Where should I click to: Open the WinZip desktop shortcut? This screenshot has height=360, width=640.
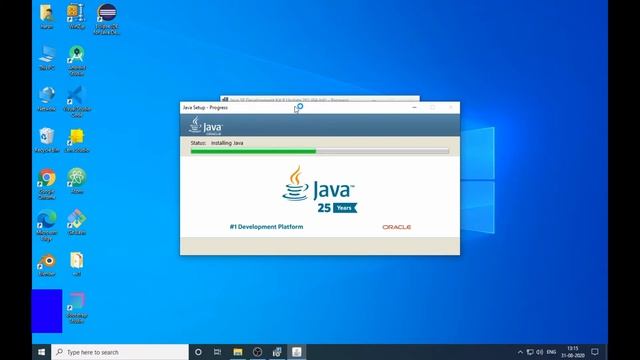[76, 16]
